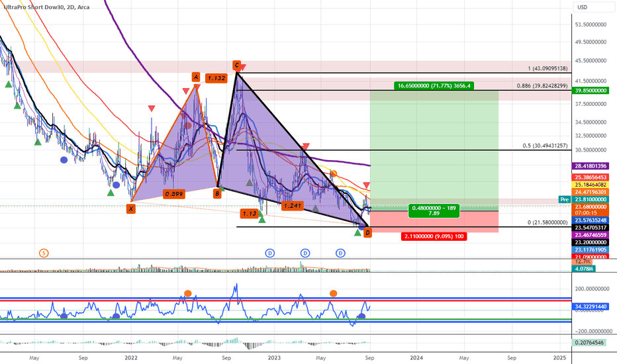Screen dimensions: 617x364
Task: Click the 34.50000000 price axis tick
Action: pos(591,122)
